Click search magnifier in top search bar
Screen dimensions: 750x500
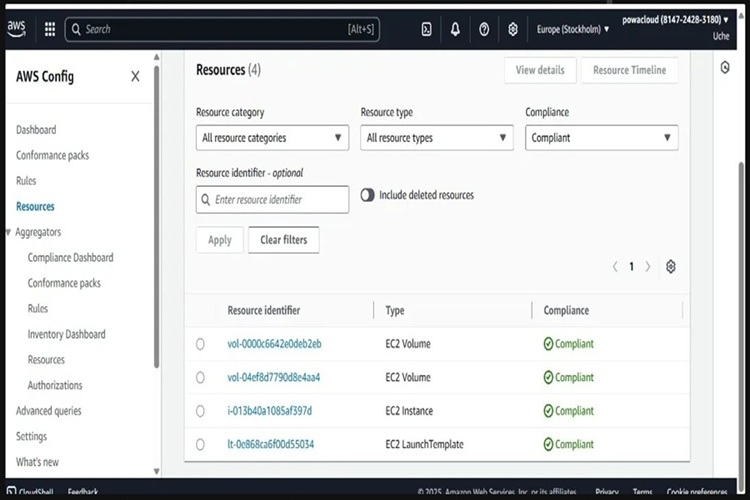pyautogui.click(x=76, y=30)
